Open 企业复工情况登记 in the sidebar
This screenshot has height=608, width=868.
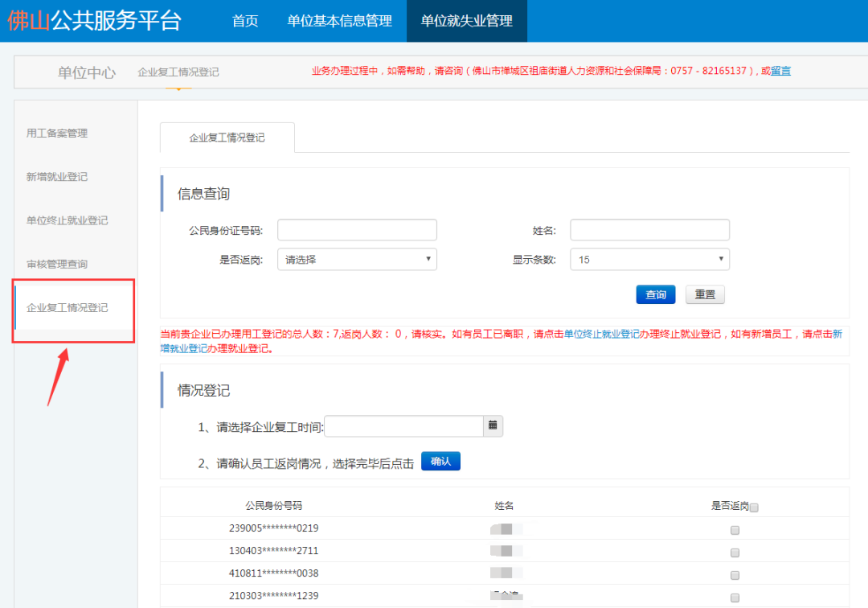pyautogui.click(x=67, y=307)
